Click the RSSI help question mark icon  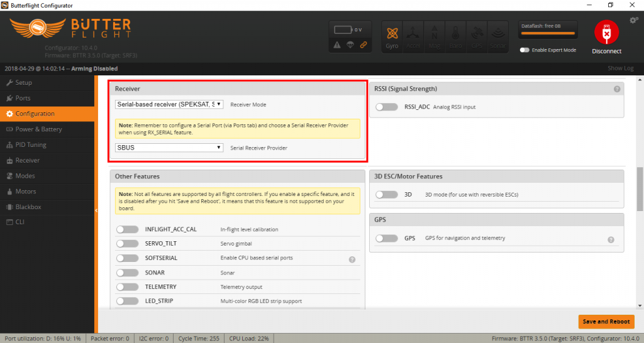click(617, 89)
